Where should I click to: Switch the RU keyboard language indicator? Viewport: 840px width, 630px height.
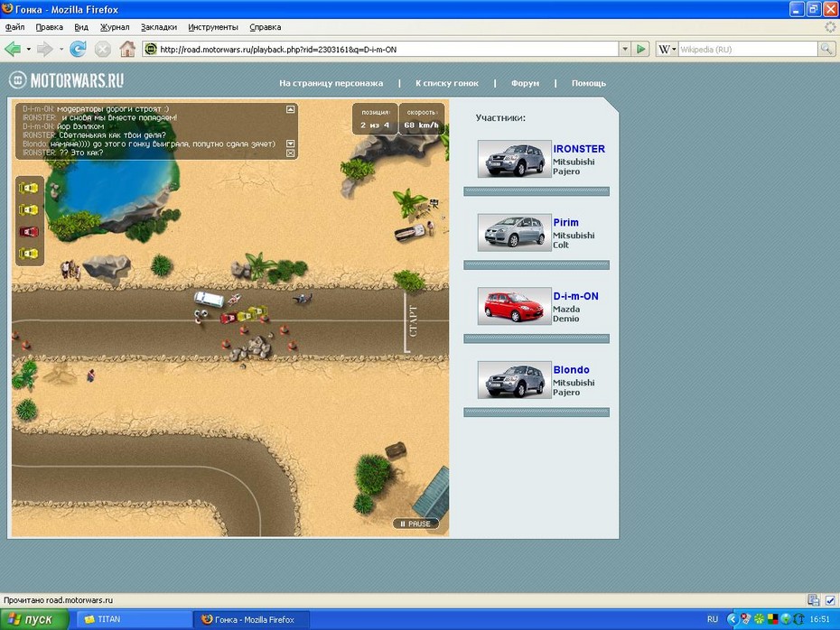713,619
